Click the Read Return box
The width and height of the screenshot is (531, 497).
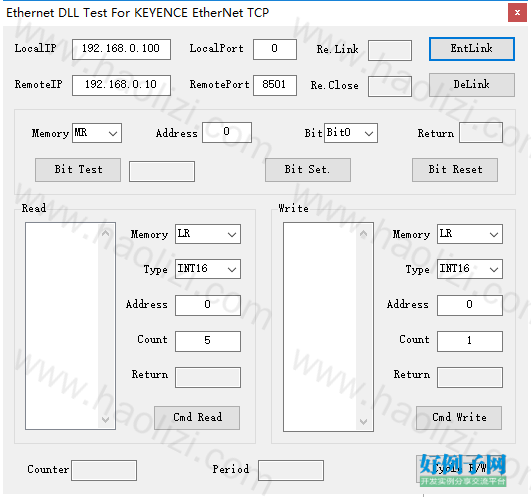pyautogui.click(x=208, y=377)
